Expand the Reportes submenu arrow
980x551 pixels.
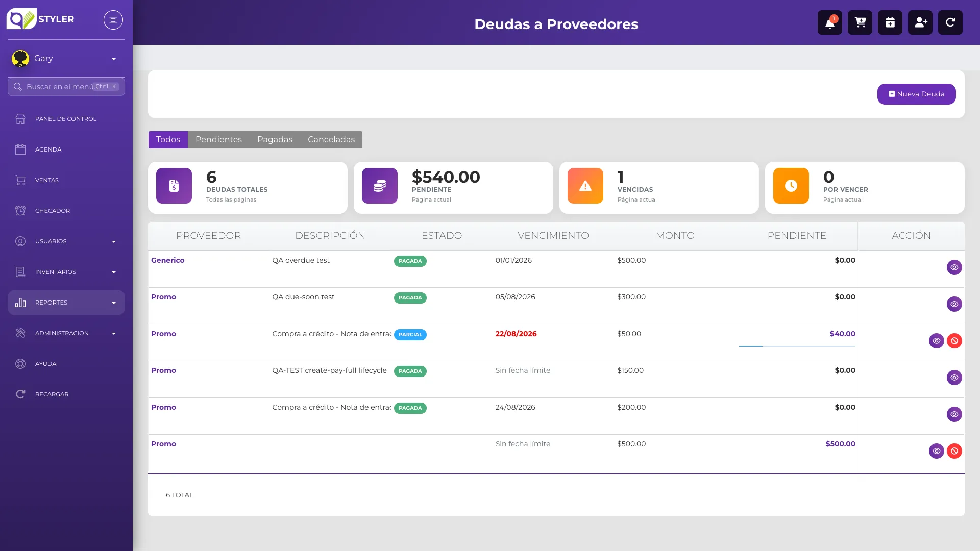click(114, 303)
